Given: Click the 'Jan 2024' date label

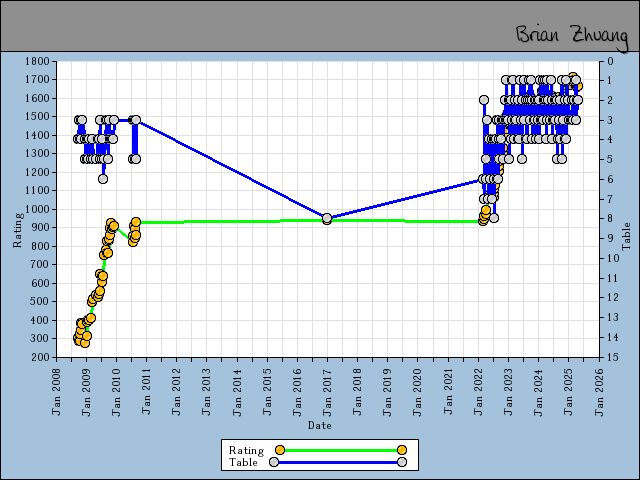Looking at the screenshot, I should coord(539,392).
